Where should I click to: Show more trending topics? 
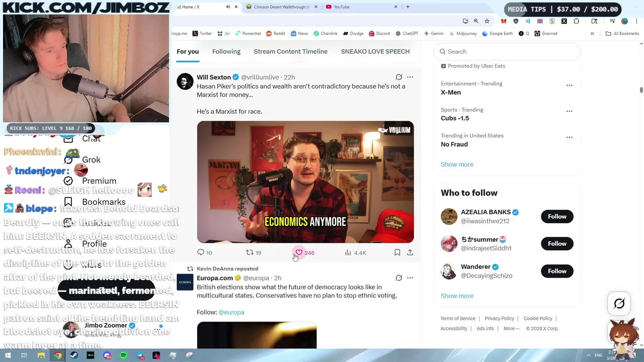tap(457, 164)
